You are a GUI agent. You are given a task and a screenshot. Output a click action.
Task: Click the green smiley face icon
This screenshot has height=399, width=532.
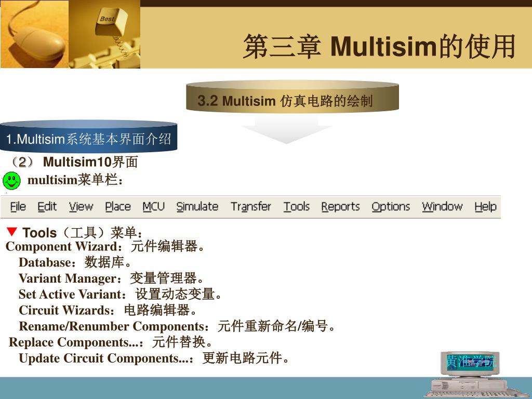(x=11, y=180)
